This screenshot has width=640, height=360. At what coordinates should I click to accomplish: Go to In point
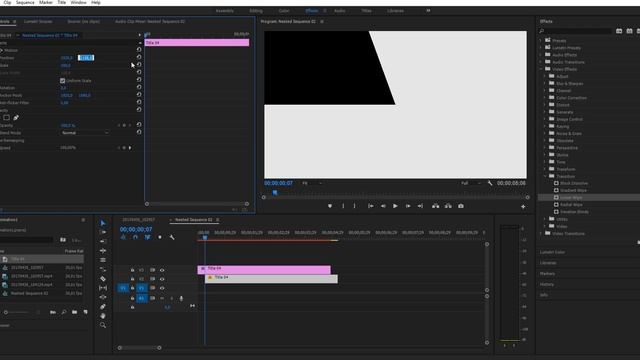(x=371, y=206)
